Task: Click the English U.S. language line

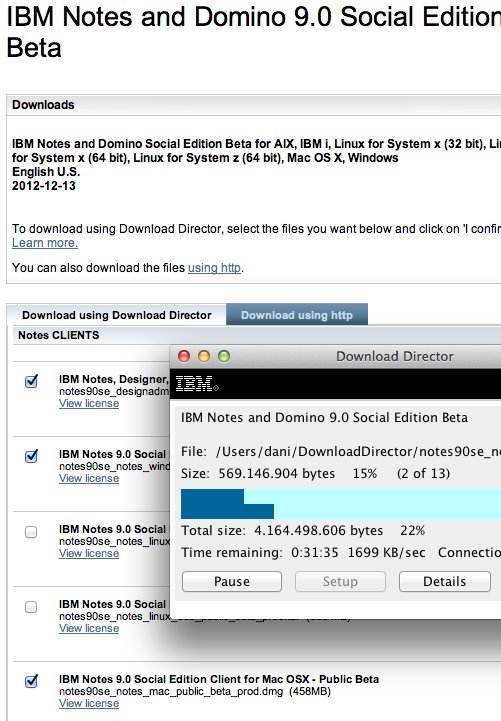Action: tap(46, 172)
